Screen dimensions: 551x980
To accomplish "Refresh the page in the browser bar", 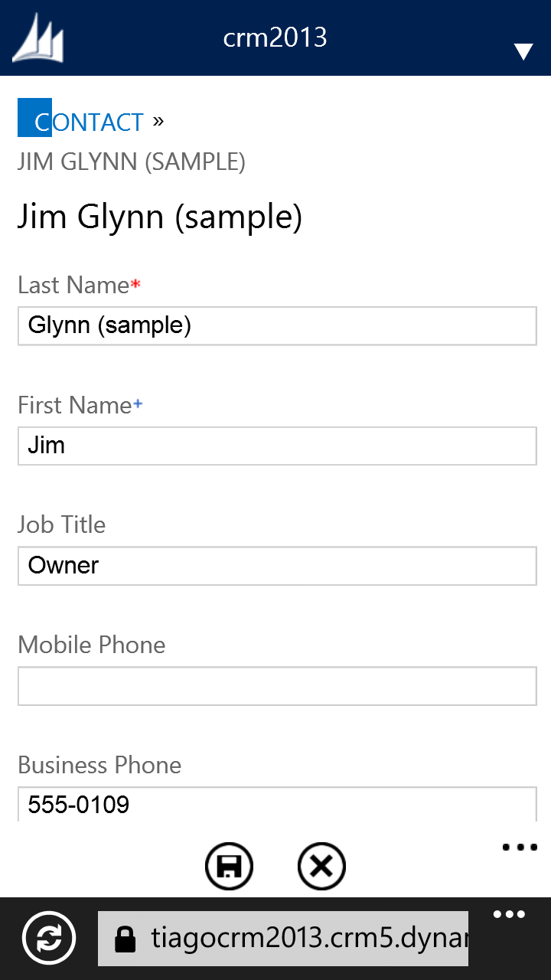I will click(x=49, y=938).
